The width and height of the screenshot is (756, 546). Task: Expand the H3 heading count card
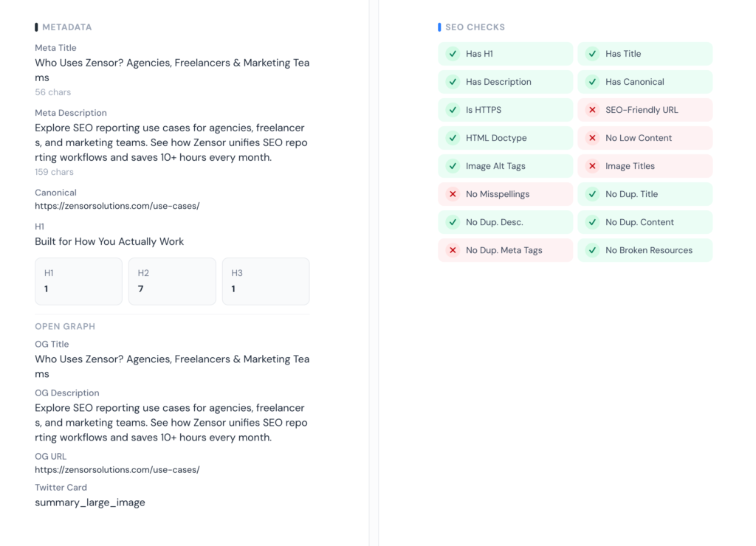click(266, 281)
